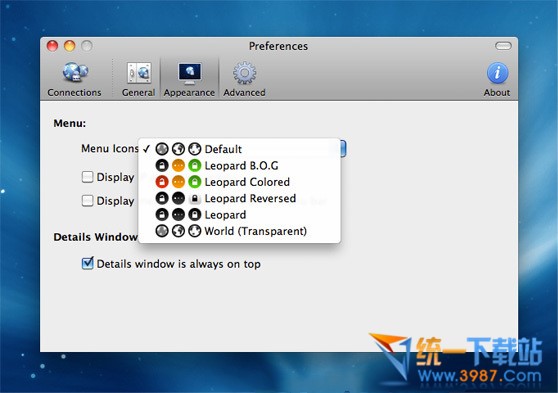
Task: Click the toolbar toggle pill button
Action: [x=503, y=46]
